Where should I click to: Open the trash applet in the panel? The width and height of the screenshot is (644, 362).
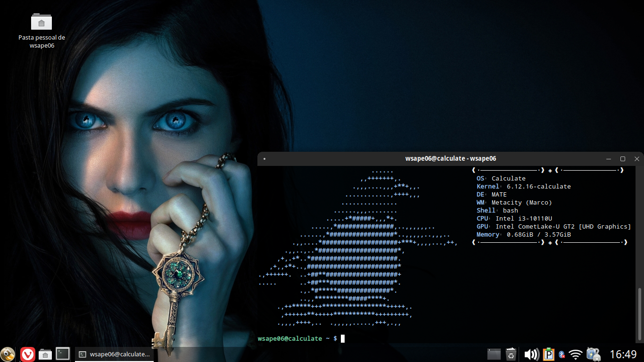pos(511,354)
